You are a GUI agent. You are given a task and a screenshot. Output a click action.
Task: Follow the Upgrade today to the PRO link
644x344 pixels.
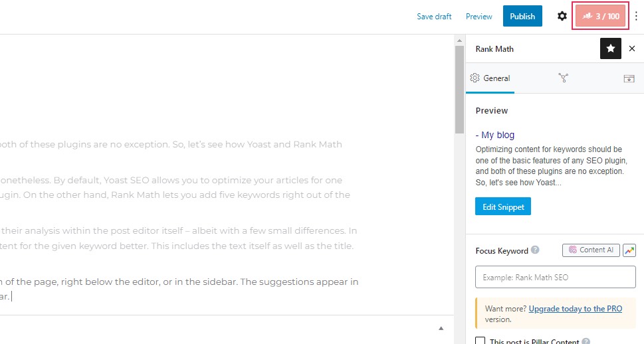click(x=576, y=309)
